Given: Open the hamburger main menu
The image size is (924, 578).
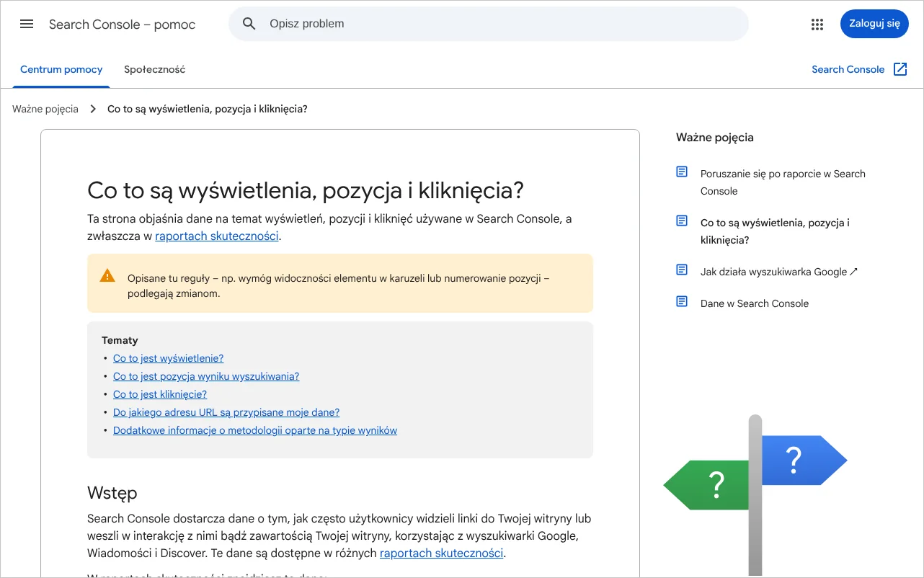Looking at the screenshot, I should pos(27,24).
